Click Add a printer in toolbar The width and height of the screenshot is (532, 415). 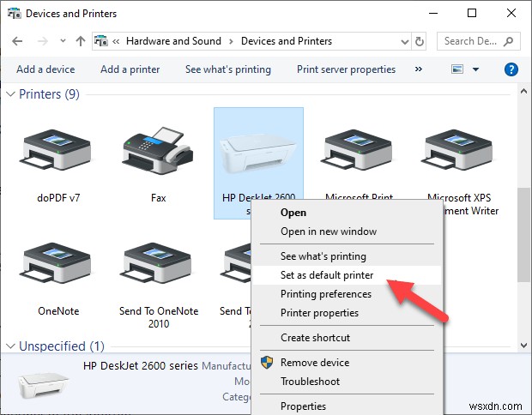(130, 69)
